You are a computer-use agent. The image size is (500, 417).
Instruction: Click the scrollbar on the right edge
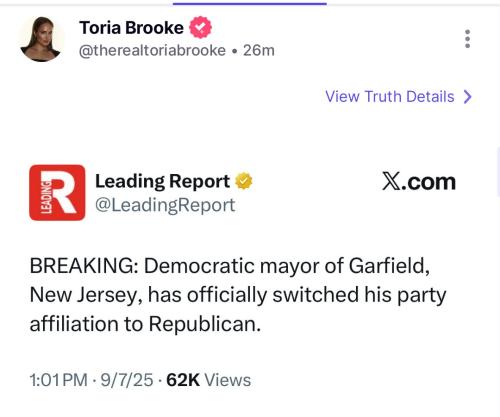tap(498, 172)
